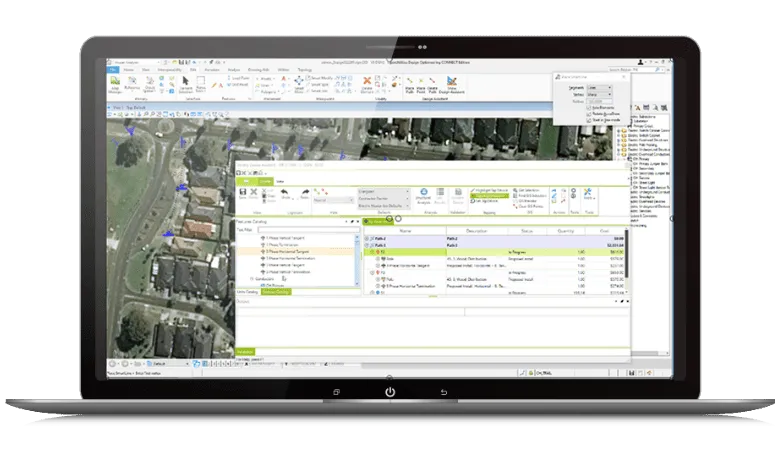Select the Delete Element red X icon
The height and width of the screenshot is (461, 782).
[368, 79]
